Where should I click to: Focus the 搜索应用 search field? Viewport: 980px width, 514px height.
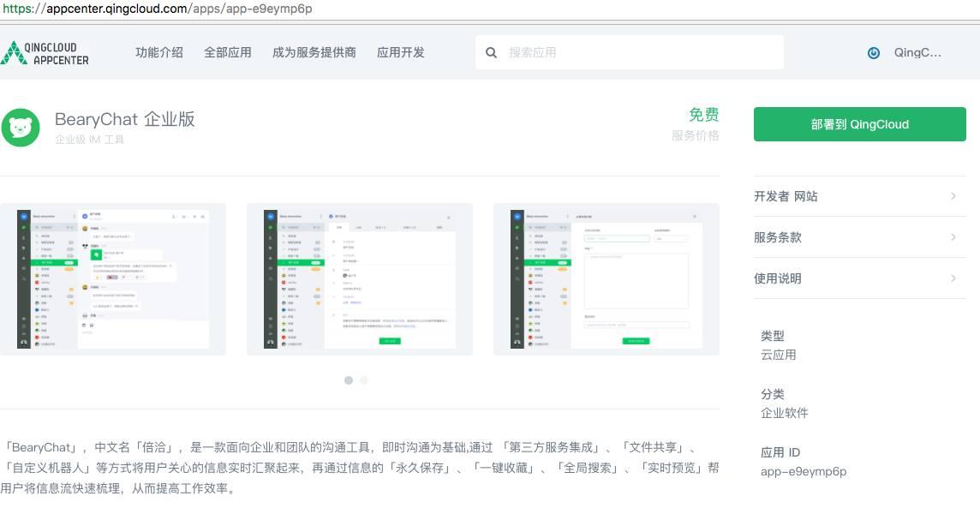coord(630,52)
